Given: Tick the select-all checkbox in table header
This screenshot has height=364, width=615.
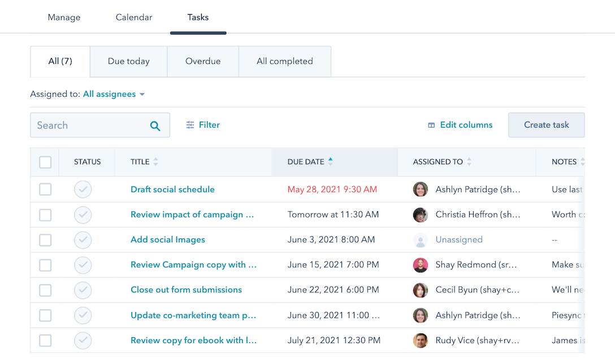Looking at the screenshot, I should coord(45,162).
